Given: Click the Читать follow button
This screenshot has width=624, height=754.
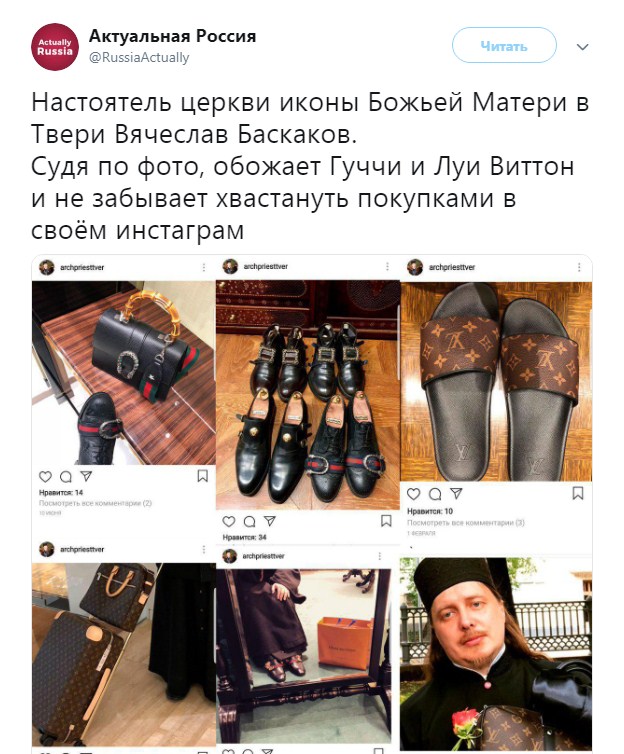Looking at the screenshot, I should (504, 45).
